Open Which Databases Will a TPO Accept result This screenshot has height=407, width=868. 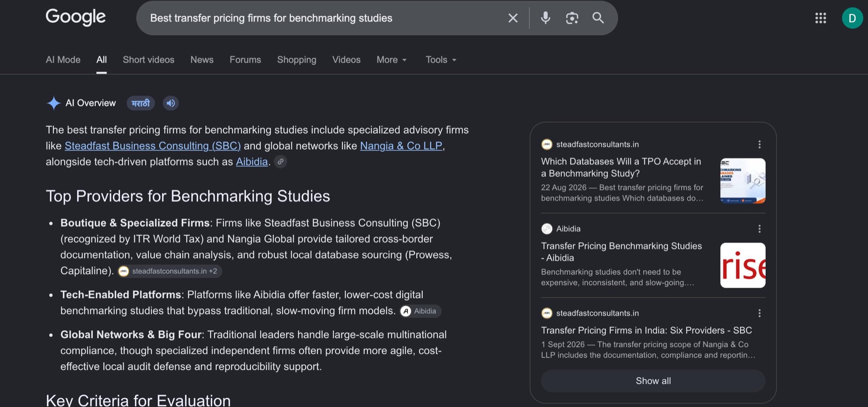tap(621, 168)
